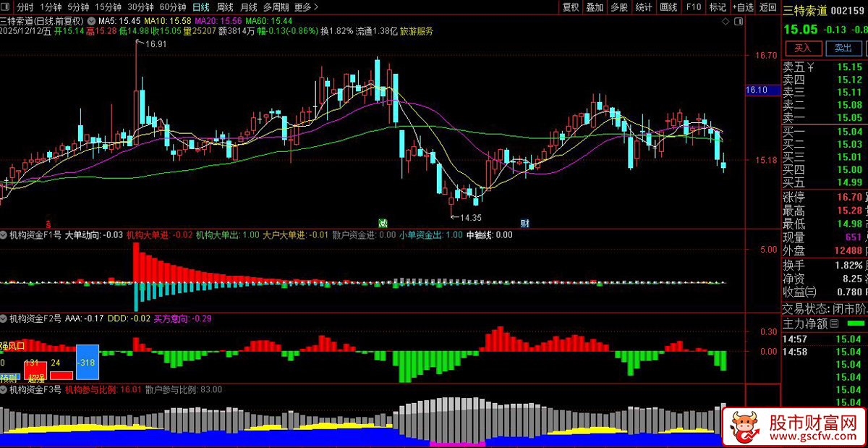Click the 16.91 high price annotation
The image size is (868, 448).
click(x=155, y=44)
